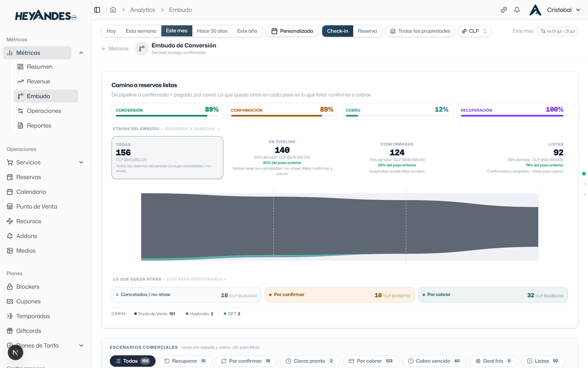
Task: Filter scenarios by Cierra pronto 2
Action: pos(310,361)
